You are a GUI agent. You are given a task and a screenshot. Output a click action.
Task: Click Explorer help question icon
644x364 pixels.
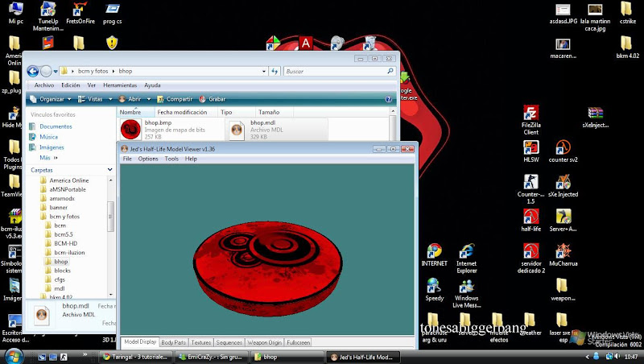pos(389,99)
